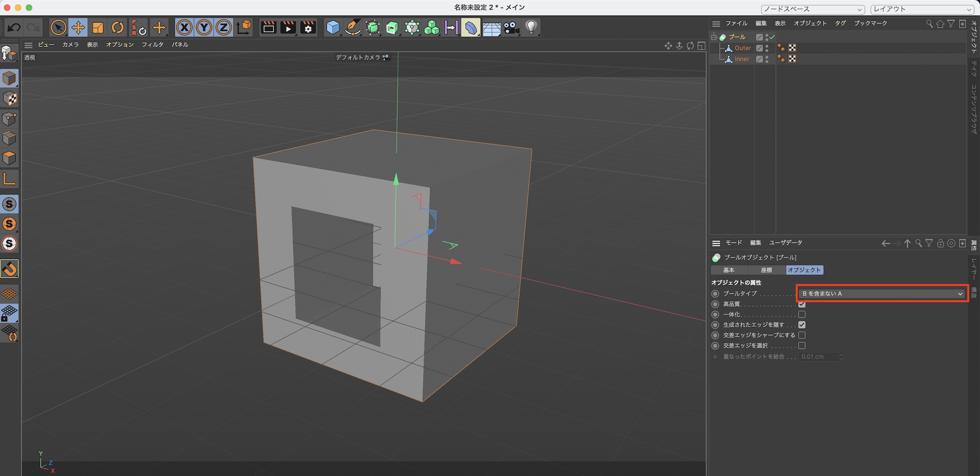Open the ブールタイプ dropdown
Screen dimensions: 980x476
(882, 293)
